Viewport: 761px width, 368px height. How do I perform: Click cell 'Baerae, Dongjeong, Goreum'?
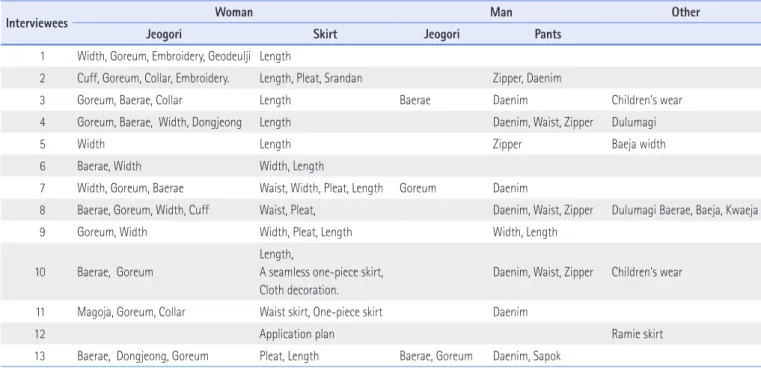coord(143,356)
